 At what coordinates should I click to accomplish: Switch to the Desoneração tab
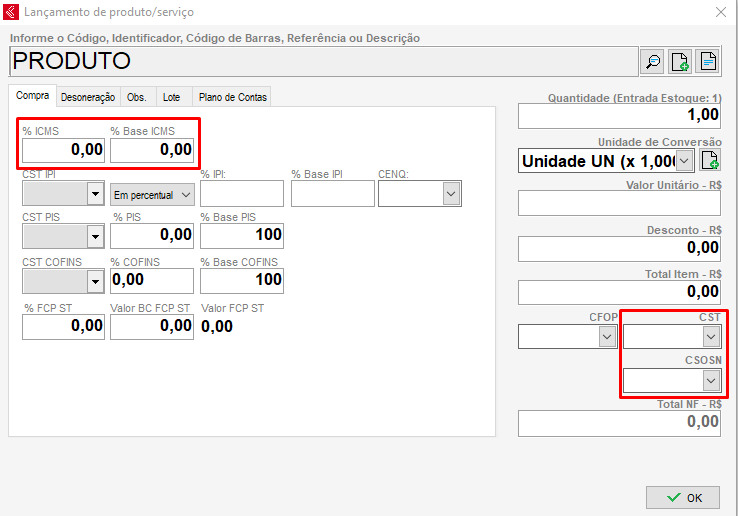[88, 97]
